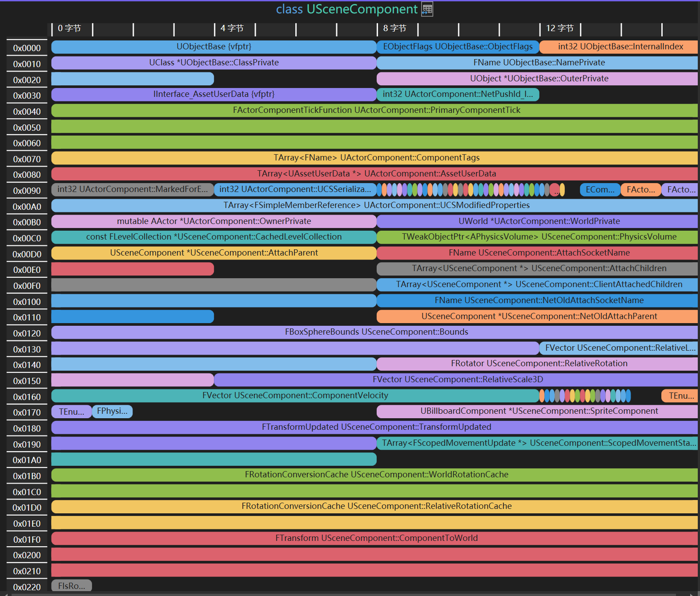Screen dimensions: 700x596
Task: Select UBillboardComponent SpriteComponent block
Action: point(539,412)
